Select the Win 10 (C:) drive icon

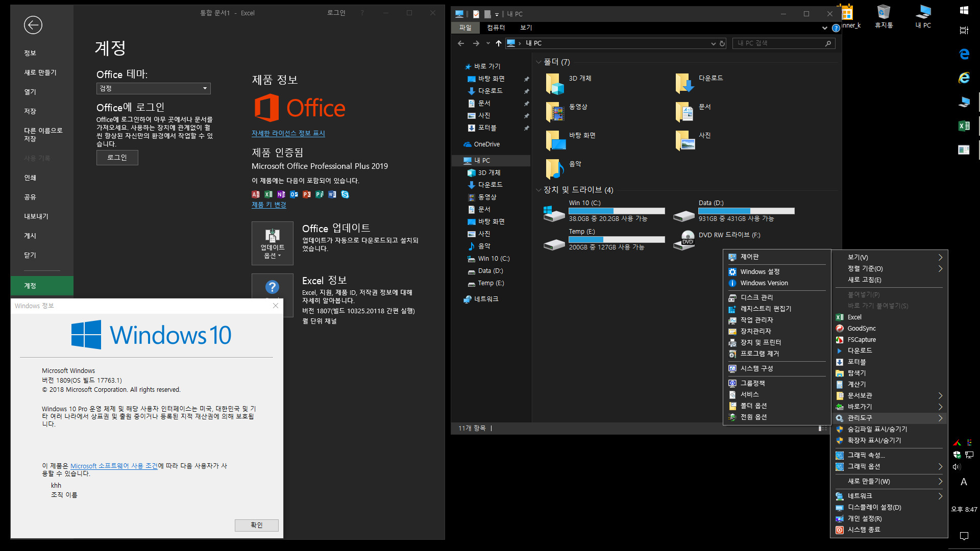point(554,213)
